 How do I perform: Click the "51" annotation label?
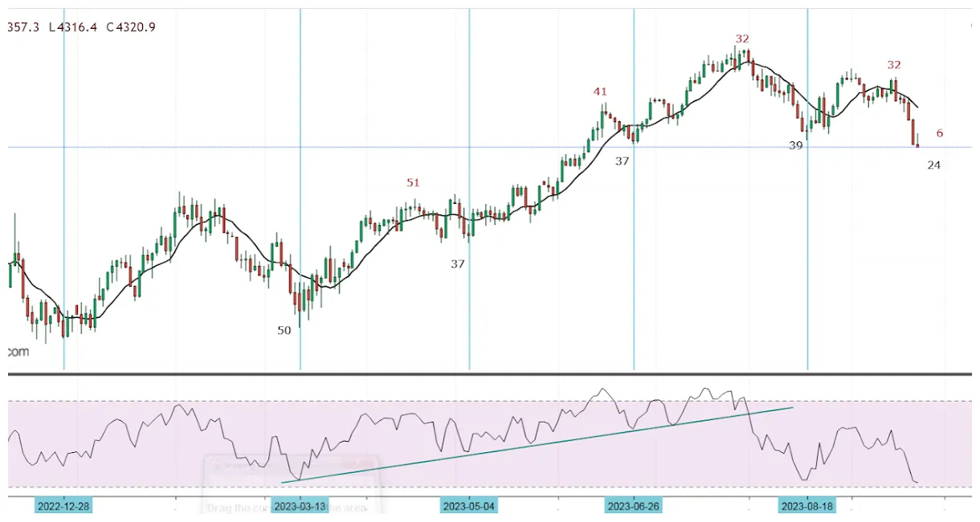[413, 182]
